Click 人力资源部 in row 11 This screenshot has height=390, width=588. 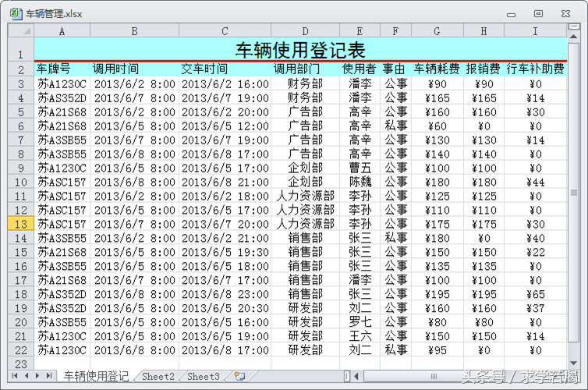[x=305, y=196]
